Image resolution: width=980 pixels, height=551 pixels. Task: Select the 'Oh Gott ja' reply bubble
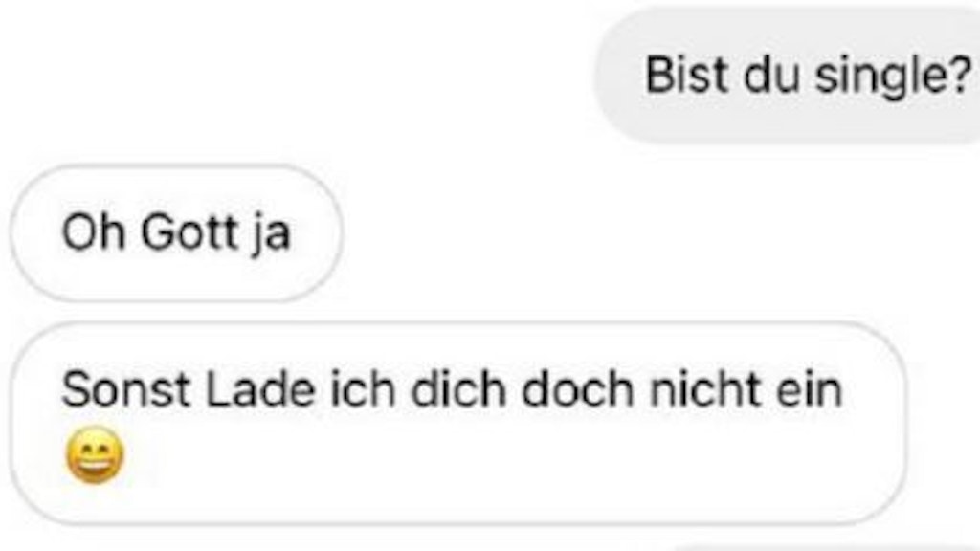(176, 233)
